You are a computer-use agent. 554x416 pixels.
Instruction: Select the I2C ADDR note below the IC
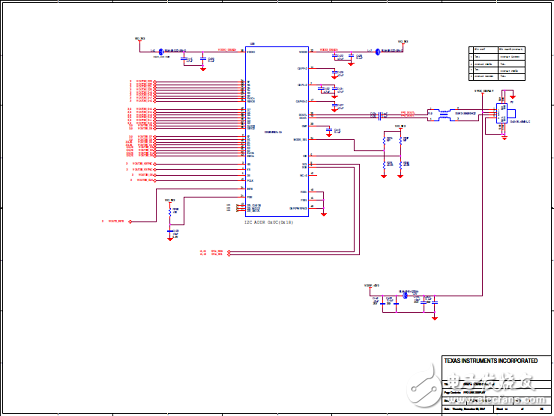269,223
